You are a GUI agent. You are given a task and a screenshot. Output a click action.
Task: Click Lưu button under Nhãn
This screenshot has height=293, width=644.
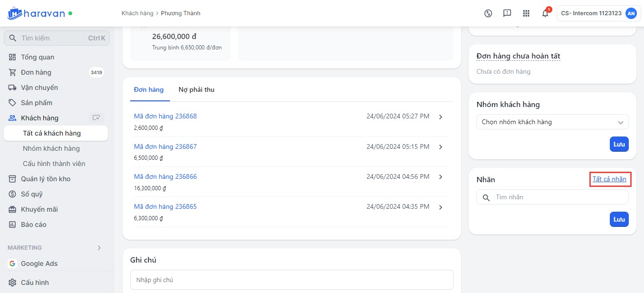pos(619,219)
